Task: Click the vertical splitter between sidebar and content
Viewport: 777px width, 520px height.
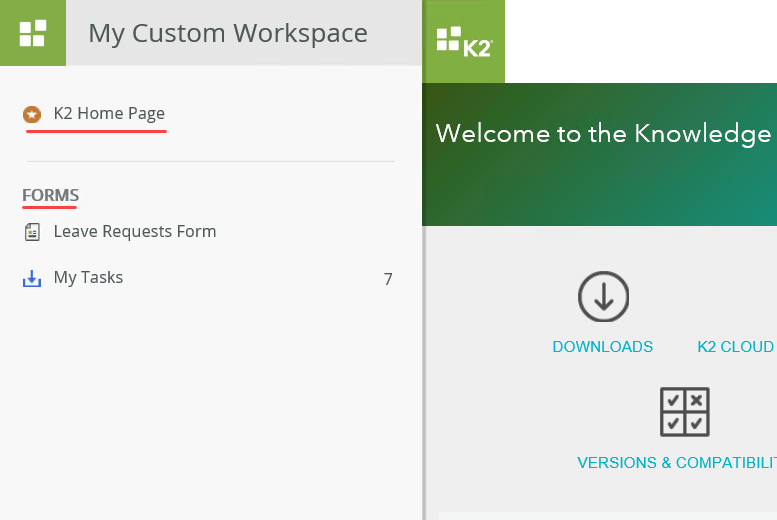Action: point(424,300)
